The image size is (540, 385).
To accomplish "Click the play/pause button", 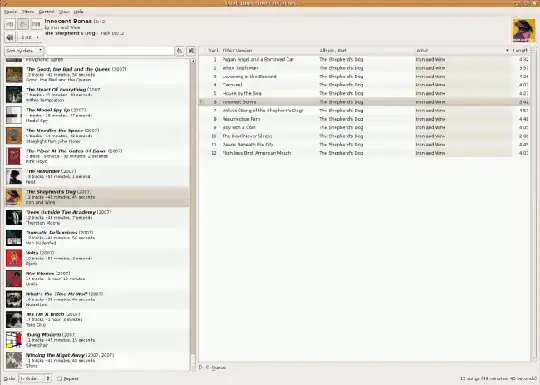I will point(23,24).
